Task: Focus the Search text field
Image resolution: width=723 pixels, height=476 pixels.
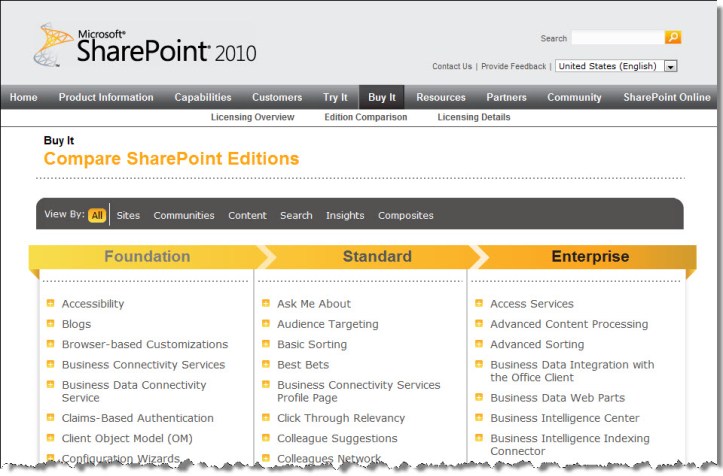Action: click(617, 38)
